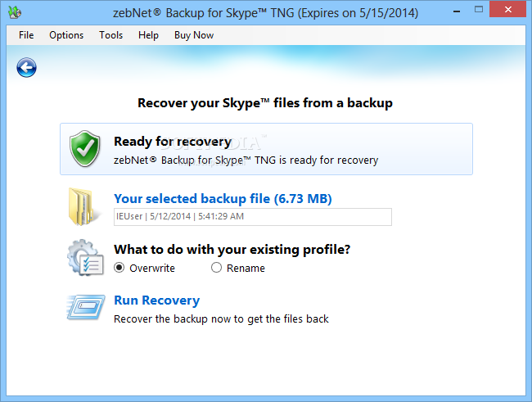The height and width of the screenshot is (402, 532).
Task: Click the gear and checklist profile icon
Action: 85,258
